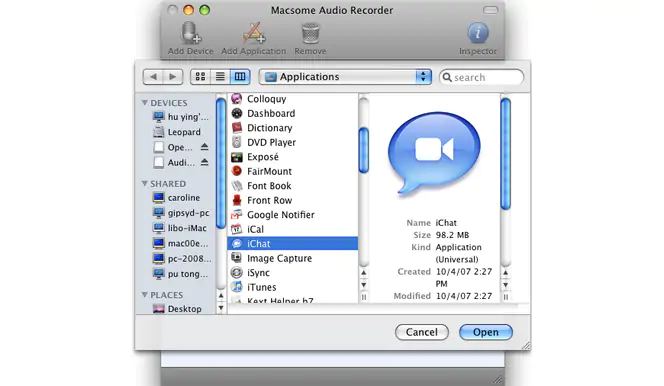This screenshot has width=664, height=386.
Task: Select pc-2008... shared computer
Action: point(182,259)
